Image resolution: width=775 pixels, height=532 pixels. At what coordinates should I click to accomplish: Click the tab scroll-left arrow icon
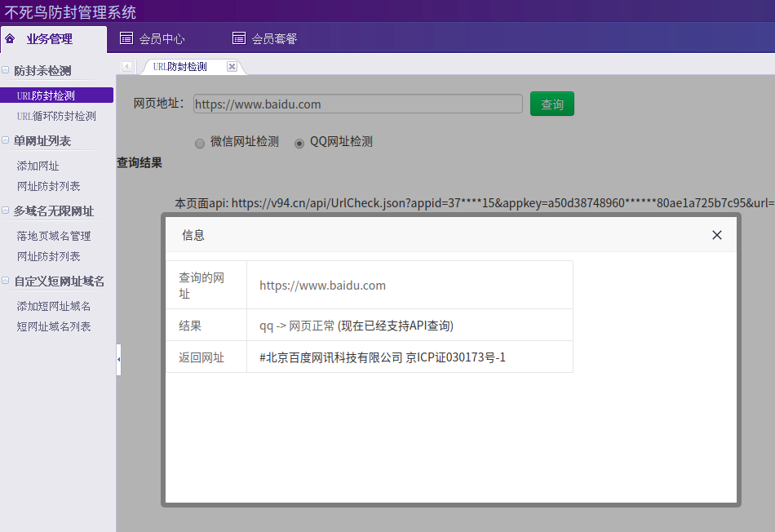(127, 66)
